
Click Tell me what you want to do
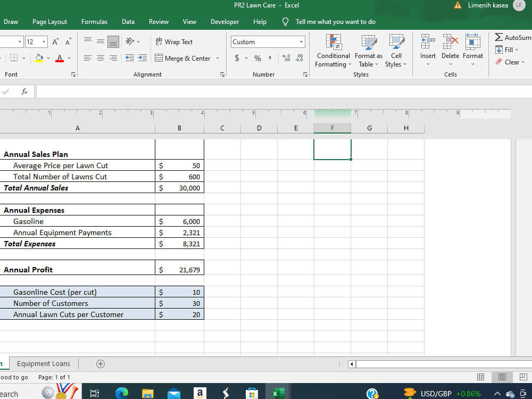(335, 22)
